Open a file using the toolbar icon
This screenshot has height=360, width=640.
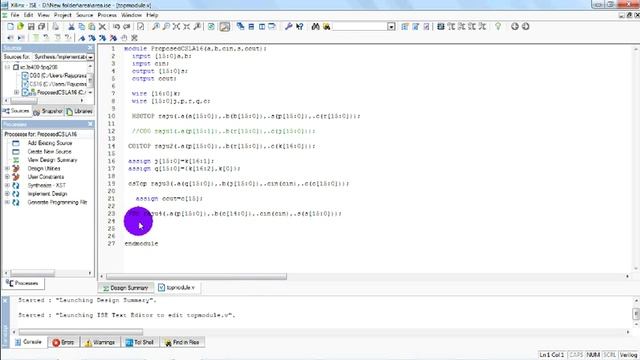[x=20, y=27]
